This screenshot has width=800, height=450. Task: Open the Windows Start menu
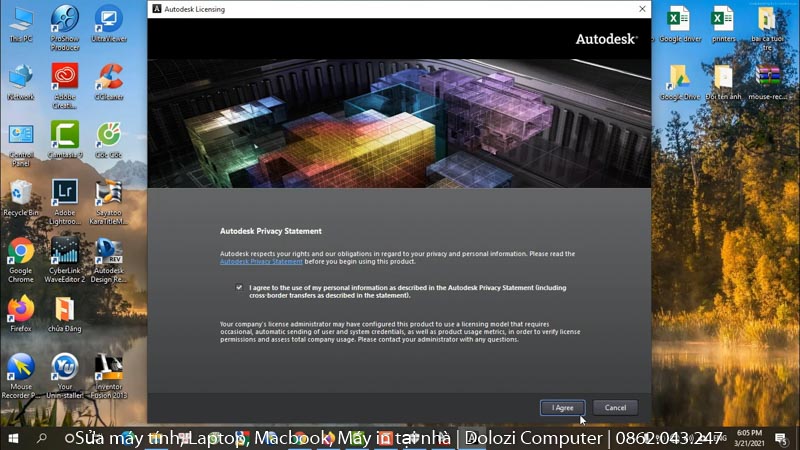[13, 438]
